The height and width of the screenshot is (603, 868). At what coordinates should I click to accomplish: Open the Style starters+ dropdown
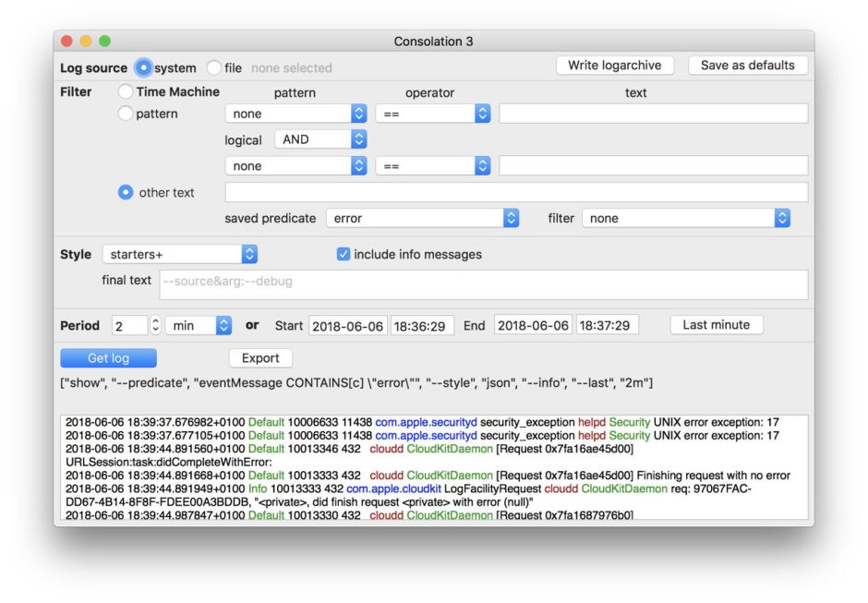tap(180, 254)
